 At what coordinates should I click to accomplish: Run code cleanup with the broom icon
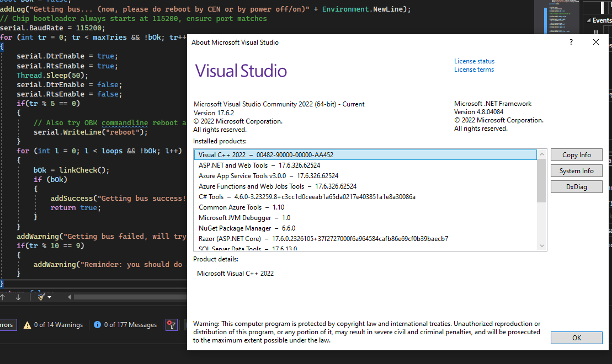[x=41, y=297]
